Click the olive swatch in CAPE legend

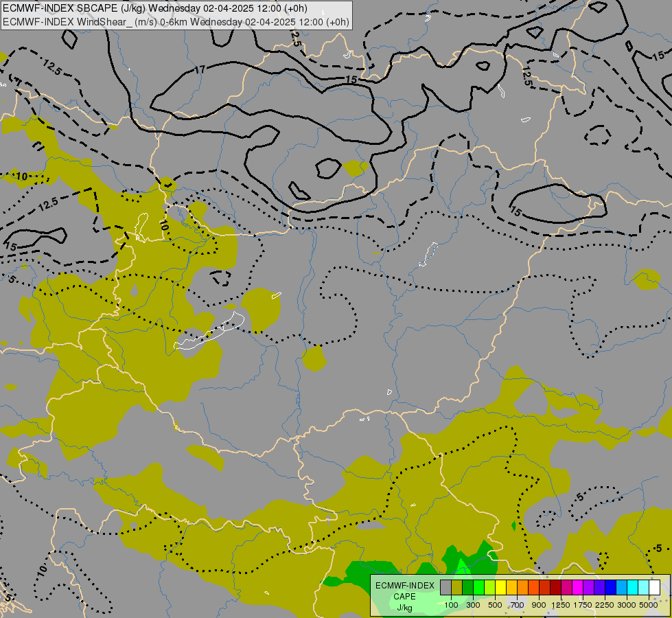pyautogui.click(x=457, y=588)
